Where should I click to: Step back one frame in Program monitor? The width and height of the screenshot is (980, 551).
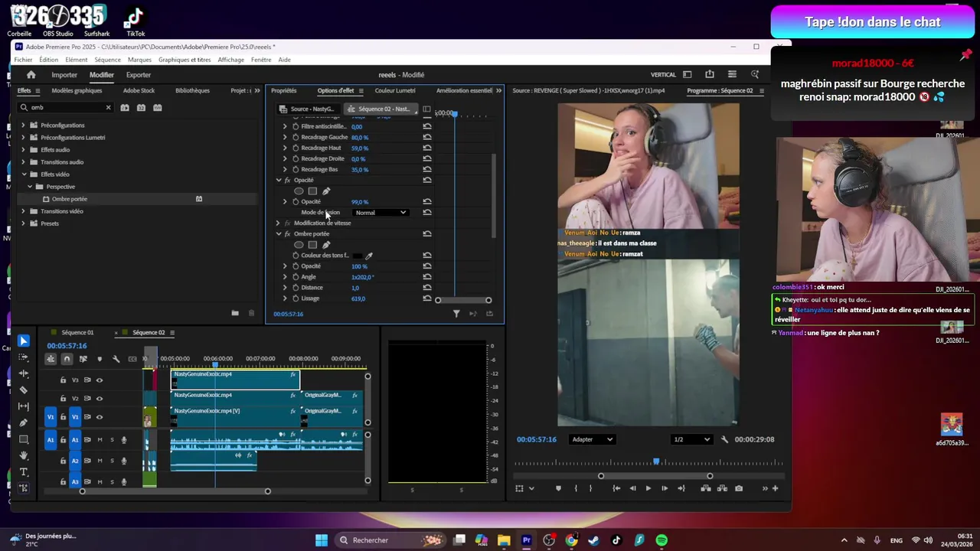(x=632, y=488)
